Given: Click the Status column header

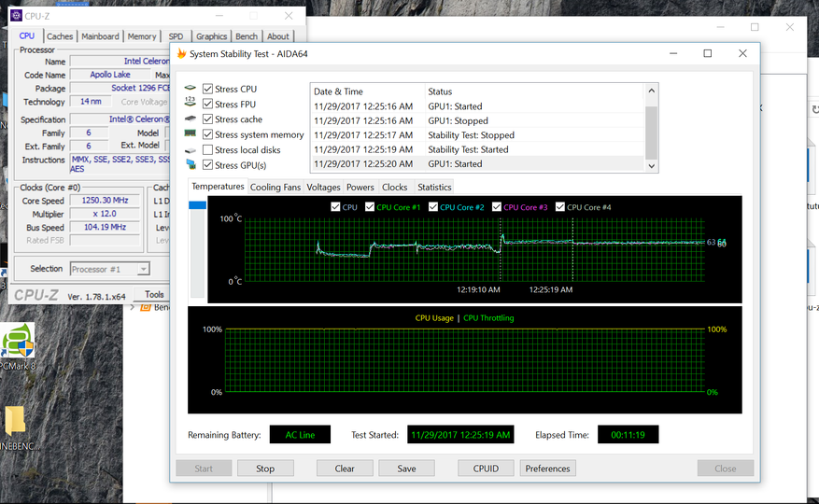Looking at the screenshot, I should (x=535, y=91).
